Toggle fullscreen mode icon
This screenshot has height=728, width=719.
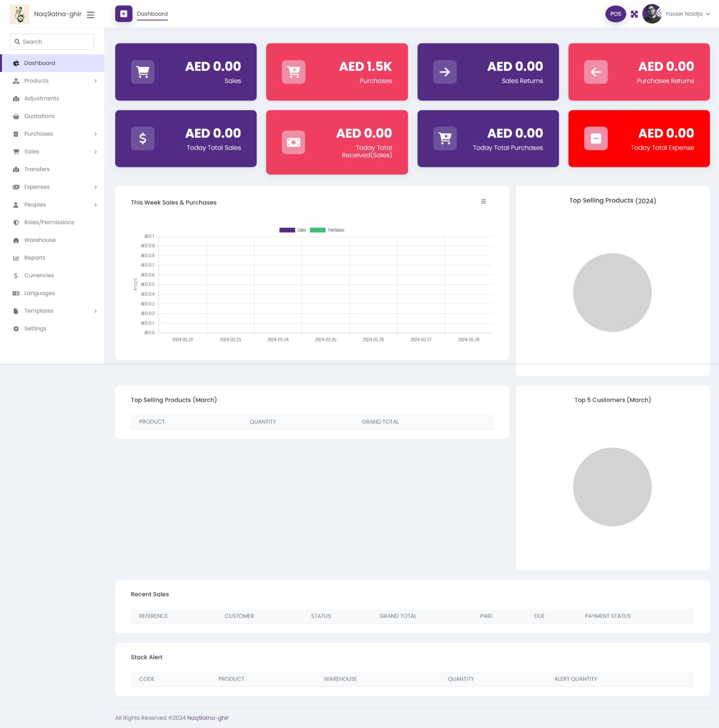634,14
